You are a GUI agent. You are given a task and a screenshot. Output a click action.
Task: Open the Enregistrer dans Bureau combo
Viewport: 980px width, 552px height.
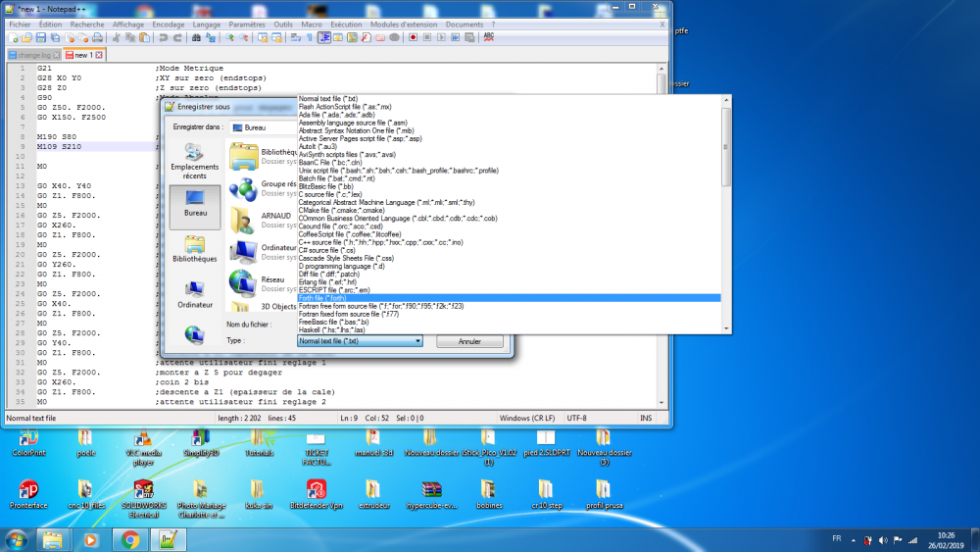263,127
